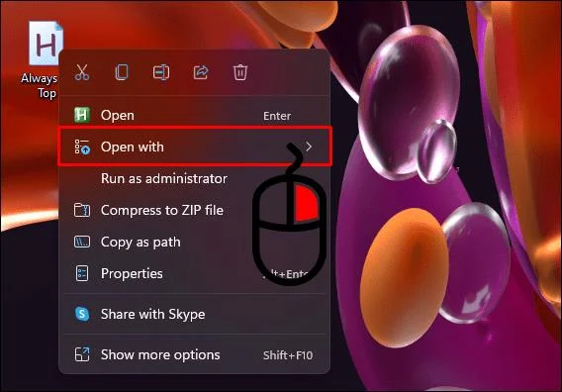Click the Properties icon
562x392 pixels.
82,273
